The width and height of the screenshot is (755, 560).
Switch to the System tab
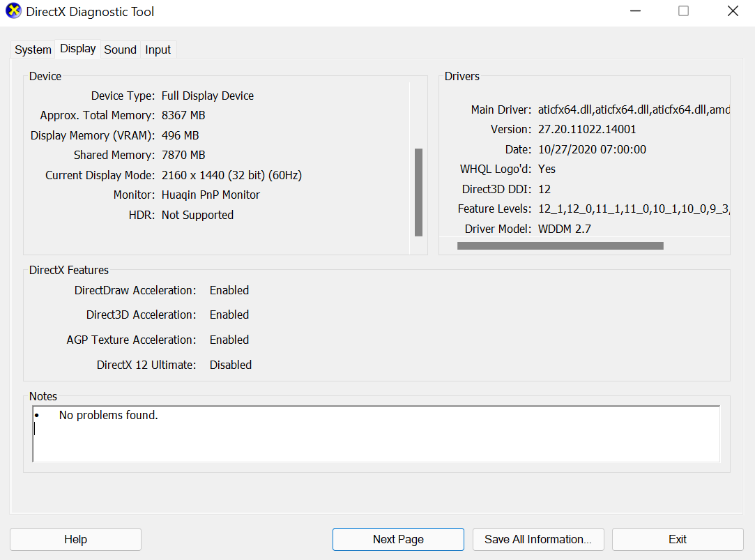pos(33,50)
